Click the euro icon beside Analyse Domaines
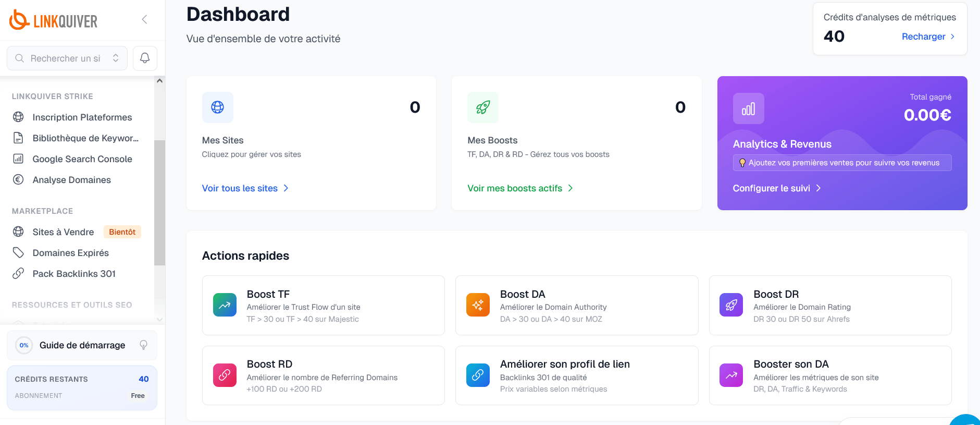 coord(18,179)
